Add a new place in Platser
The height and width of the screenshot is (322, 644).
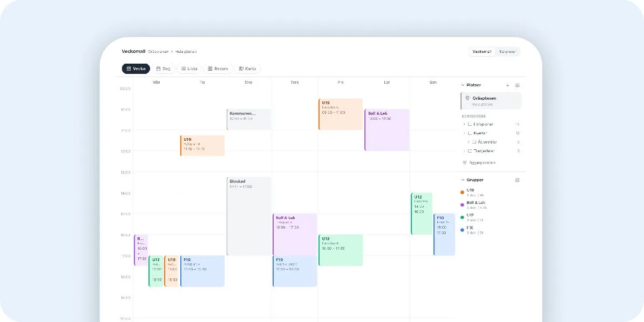[x=507, y=85]
